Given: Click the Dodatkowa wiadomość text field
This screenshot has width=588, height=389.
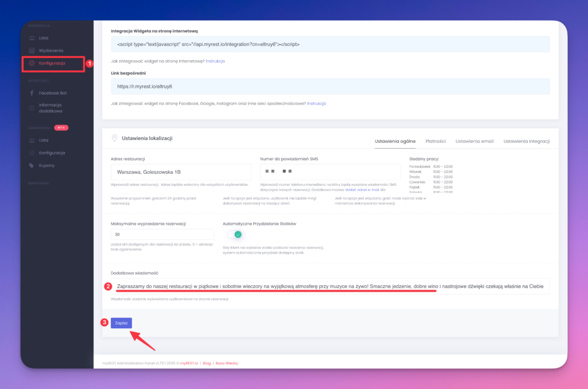Looking at the screenshot, I should point(330,286).
